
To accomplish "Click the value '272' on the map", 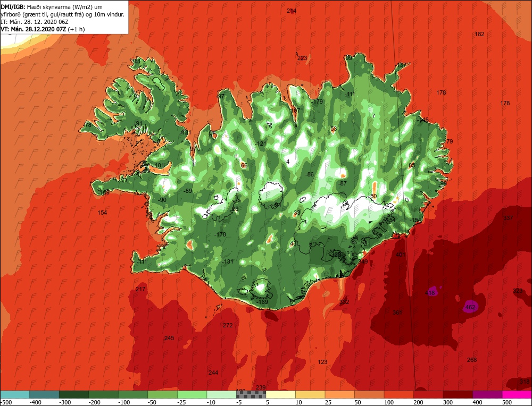I will [228, 325].
